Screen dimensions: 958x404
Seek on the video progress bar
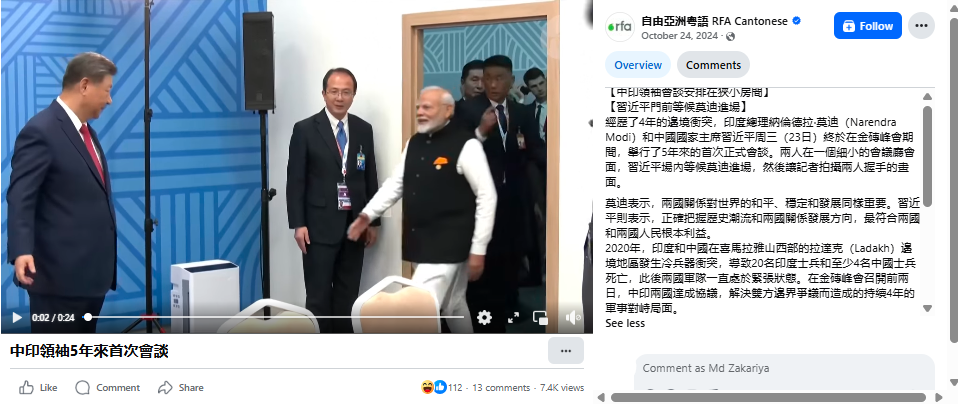(x=275, y=317)
